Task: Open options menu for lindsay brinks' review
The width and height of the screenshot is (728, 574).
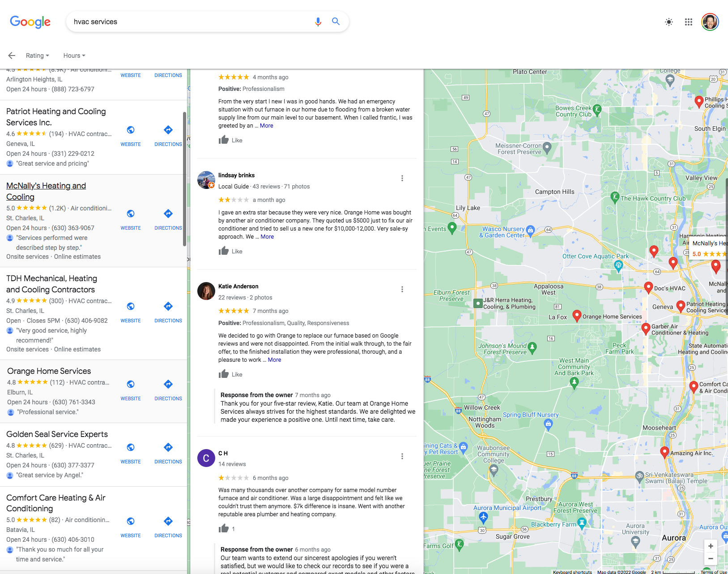Action: pos(402,178)
